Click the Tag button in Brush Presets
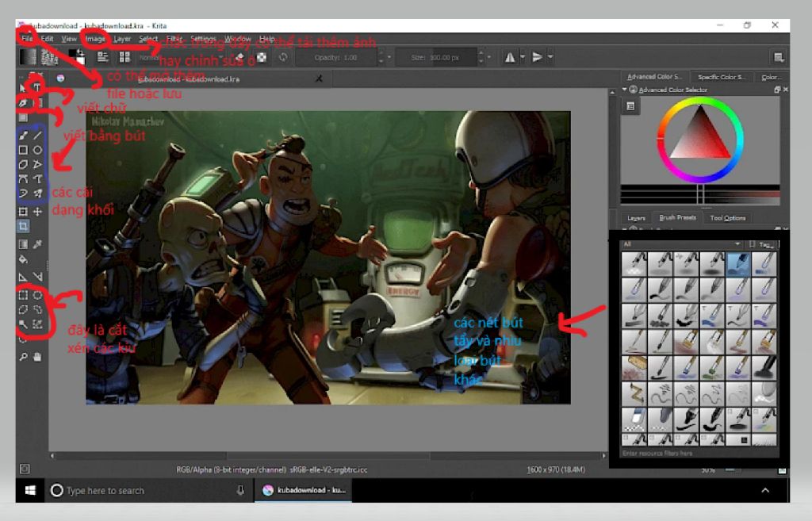 764,244
